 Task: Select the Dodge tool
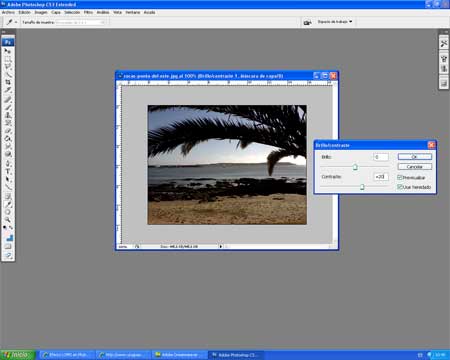click(x=8, y=154)
